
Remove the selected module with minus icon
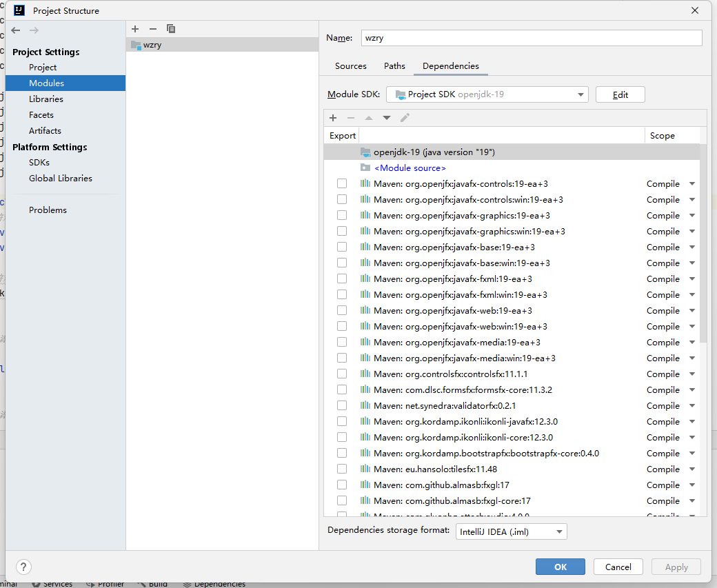(x=153, y=29)
